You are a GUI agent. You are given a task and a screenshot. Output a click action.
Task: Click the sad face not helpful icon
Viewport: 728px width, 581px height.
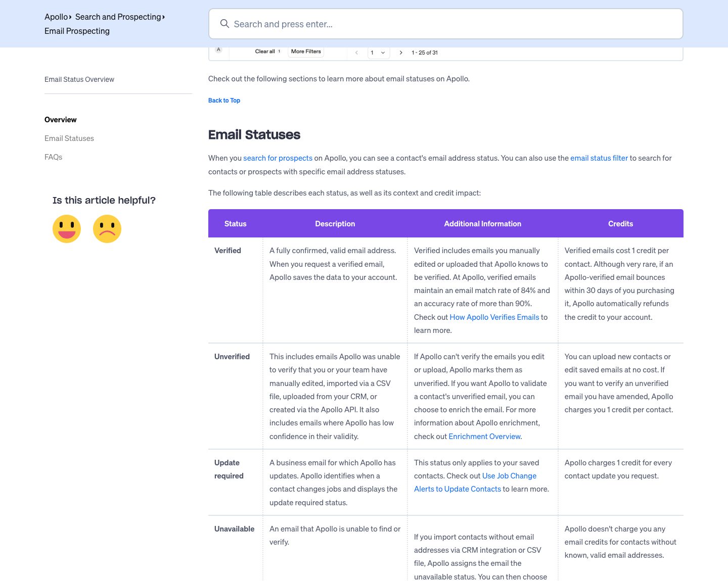[x=107, y=229]
